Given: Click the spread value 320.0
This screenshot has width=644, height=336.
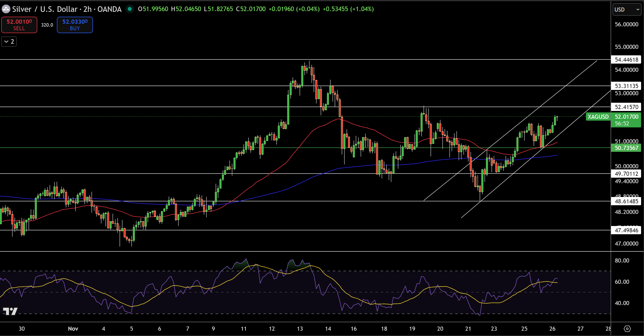Looking at the screenshot, I should click(x=47, y=25).
